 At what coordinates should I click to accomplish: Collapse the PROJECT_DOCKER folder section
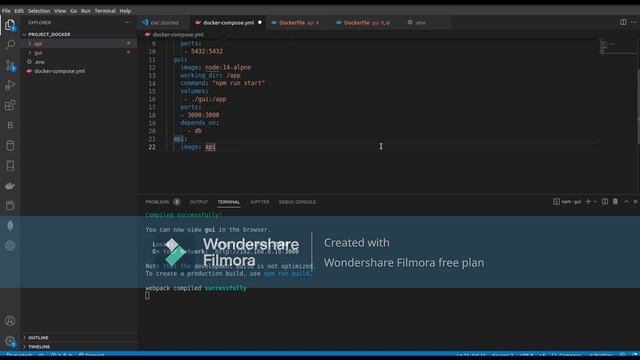tap(49, 35)
